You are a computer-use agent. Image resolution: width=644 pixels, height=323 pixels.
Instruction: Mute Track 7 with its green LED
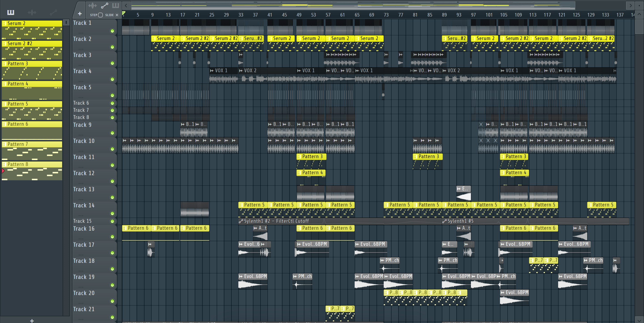coord(112,110)
